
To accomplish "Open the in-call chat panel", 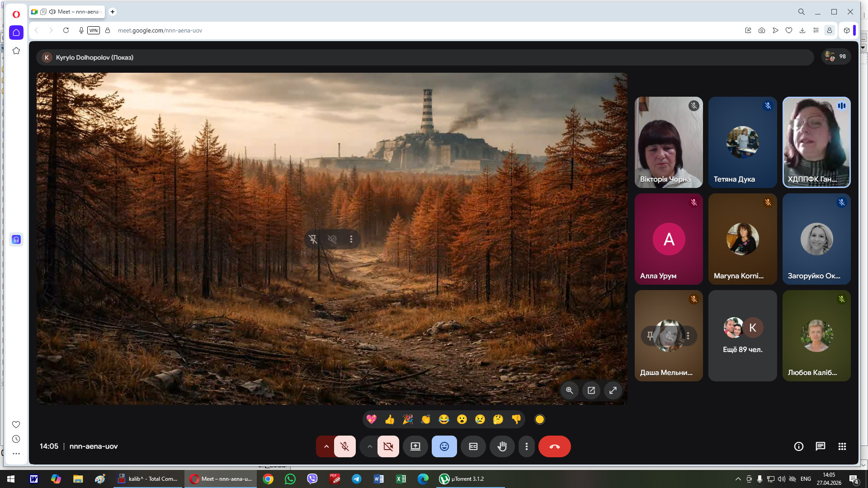I will point(820,446).
